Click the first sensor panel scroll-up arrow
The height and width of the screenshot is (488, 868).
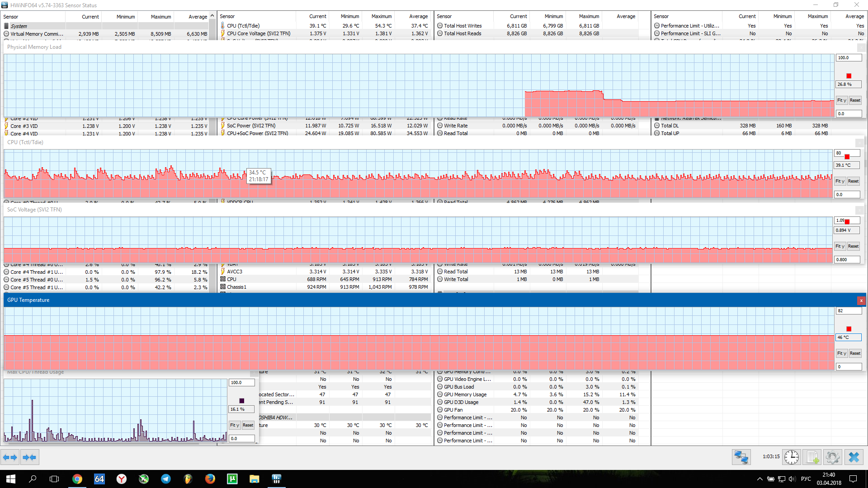(x=212, y=16)
